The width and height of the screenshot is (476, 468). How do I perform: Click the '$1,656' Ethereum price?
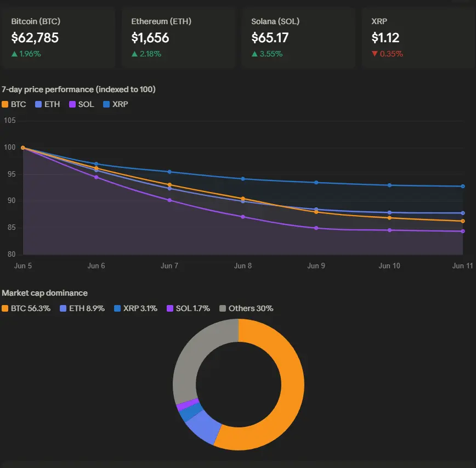click(150, 38)
